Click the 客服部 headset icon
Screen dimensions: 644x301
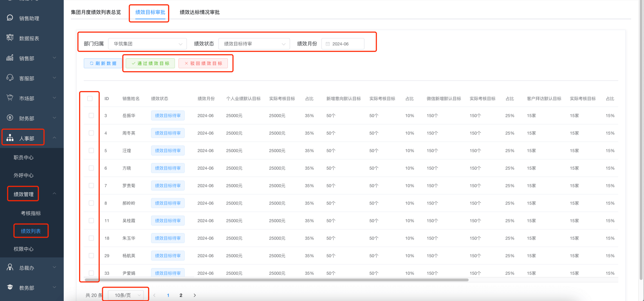(x=10, y=78)
